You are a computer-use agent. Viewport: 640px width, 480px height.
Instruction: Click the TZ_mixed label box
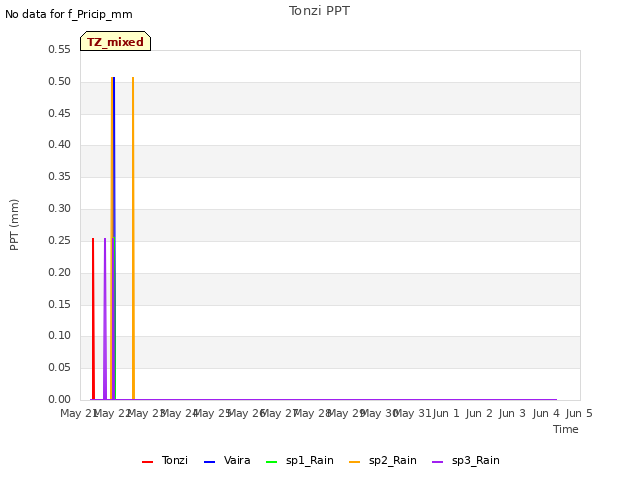(116, 41)
